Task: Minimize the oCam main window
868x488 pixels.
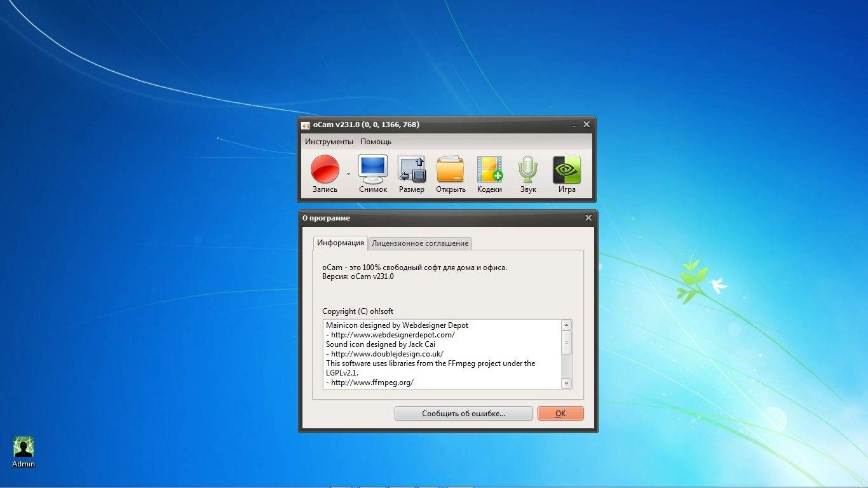Action: [x=574, y=125]
